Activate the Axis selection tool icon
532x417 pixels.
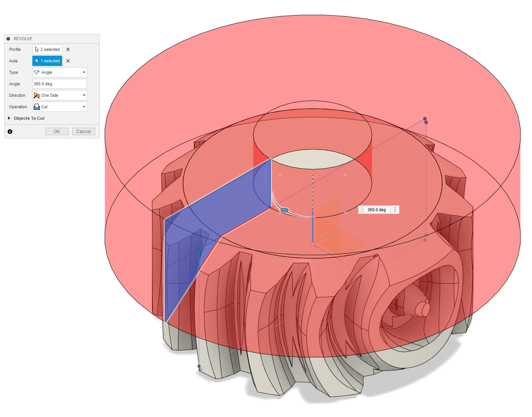(x=37, y=60)
